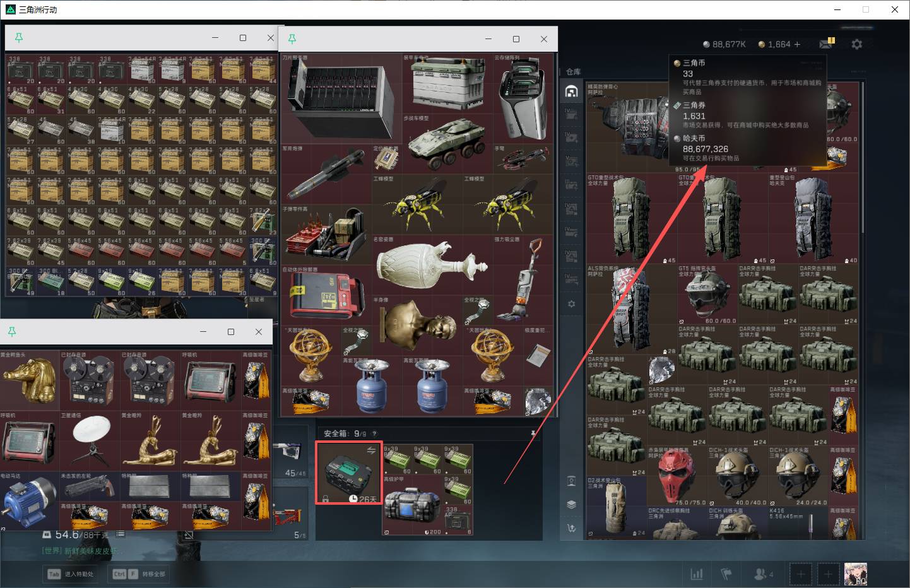Toggle the pin on the ammo window
This screenshot has height=588, width=910.
[x=19, y=38]
